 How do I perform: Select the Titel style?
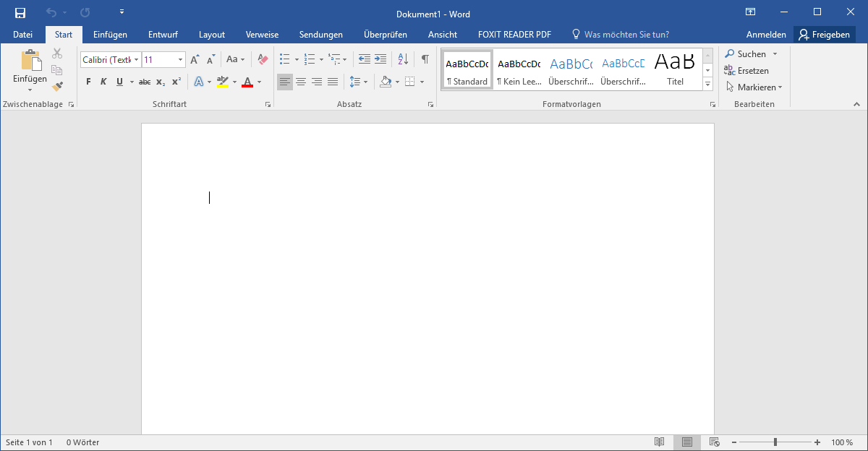(x=674, y=69)
